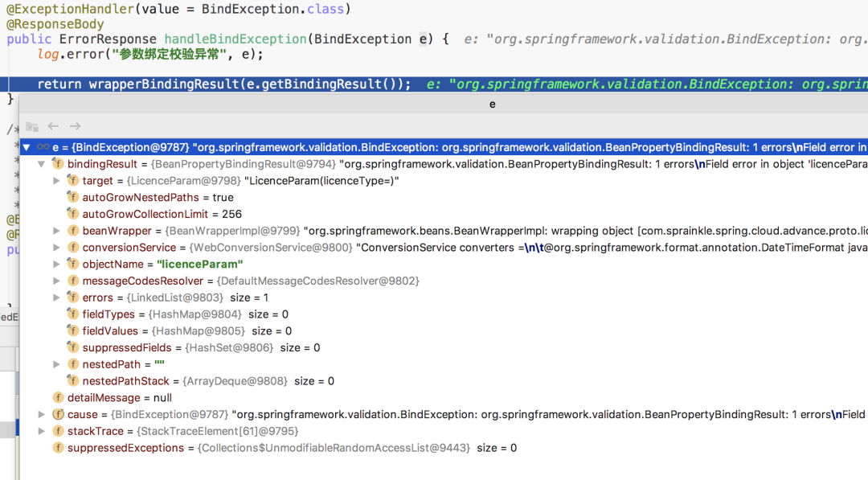
Task: Expand the nestedPath node
Action: (x=56, y=364)
